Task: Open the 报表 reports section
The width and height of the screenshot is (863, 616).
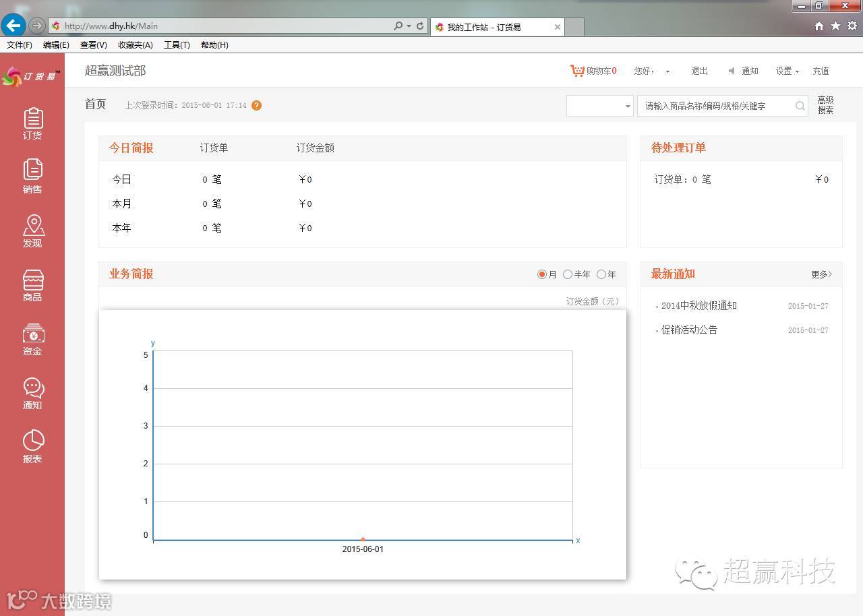Action: pyautogui.click(x=32, y=447)
